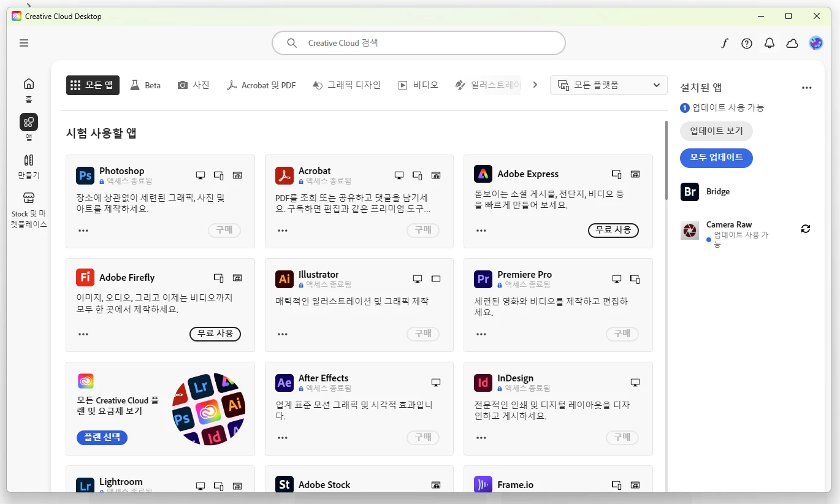The height and width of the screenshot is (504, 840).
Task: Click 구매 on Photoshop card
Action: pos(224,230)
